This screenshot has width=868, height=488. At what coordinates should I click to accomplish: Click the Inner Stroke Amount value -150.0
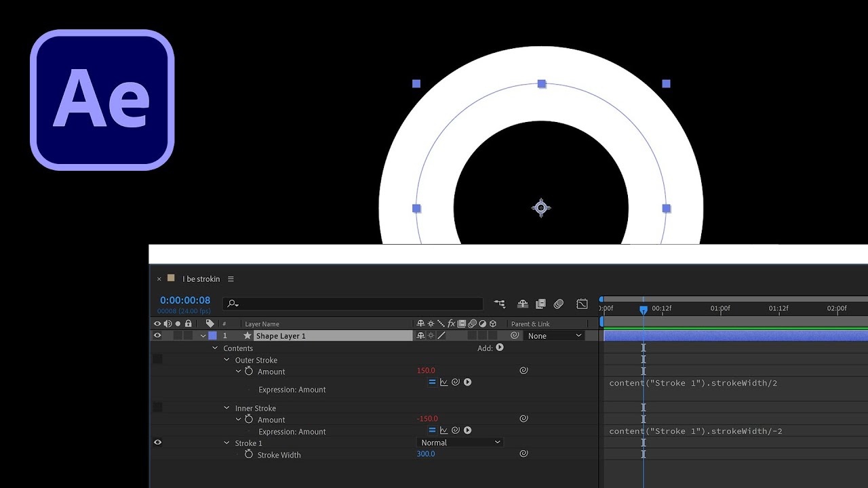click(x=427, y=419)
